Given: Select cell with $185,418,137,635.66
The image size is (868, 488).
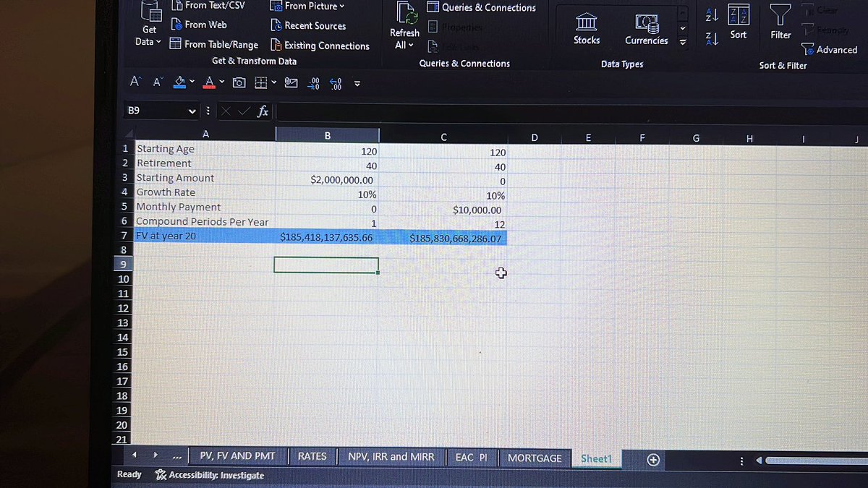Looking at the screenshot, I should 327,236.
